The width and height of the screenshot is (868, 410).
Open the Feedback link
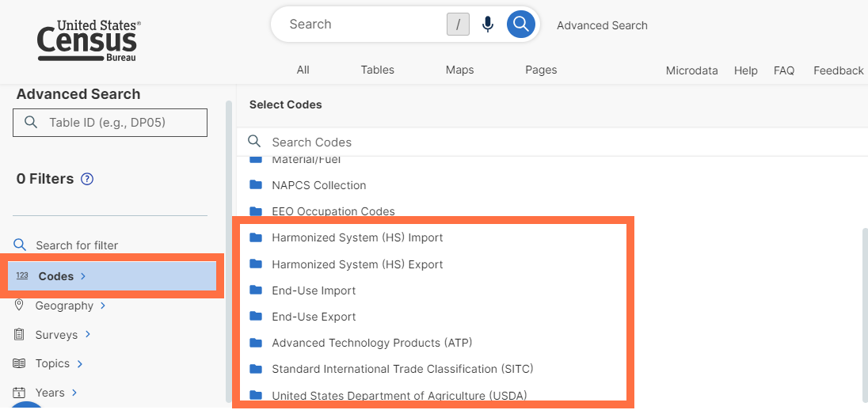coord(838,70)
